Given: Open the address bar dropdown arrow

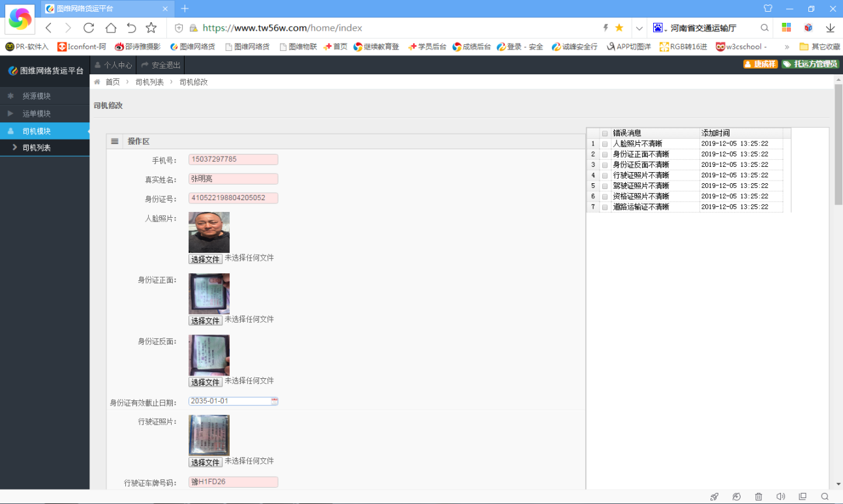Looking at the screenshot, I should (x=639, y=28).
